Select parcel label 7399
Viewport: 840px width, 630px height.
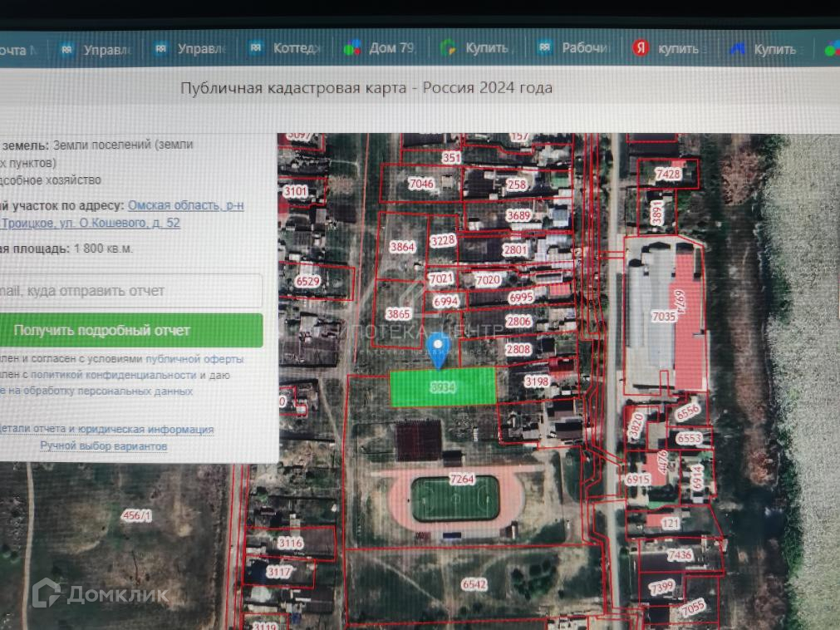click(x=661, y=588)
